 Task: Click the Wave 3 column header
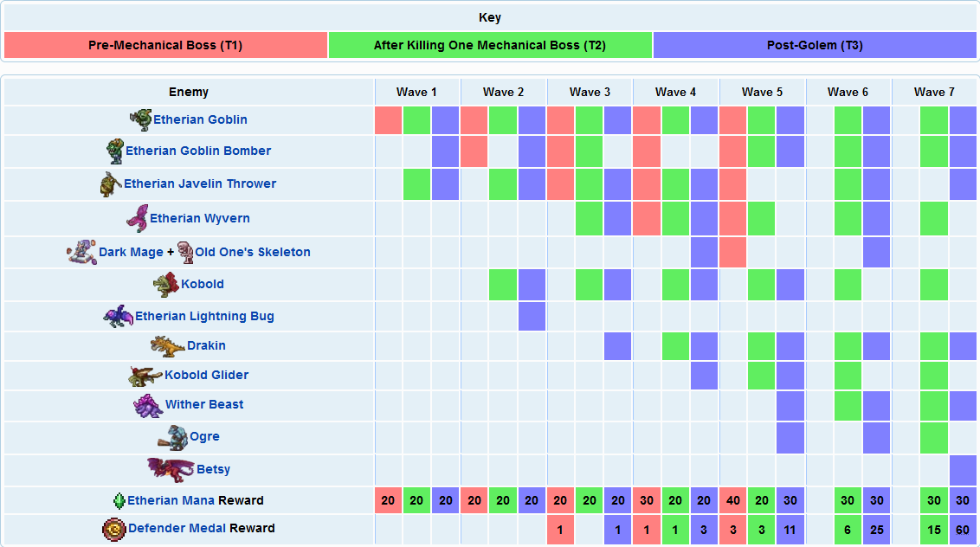[x=590, y=92]
